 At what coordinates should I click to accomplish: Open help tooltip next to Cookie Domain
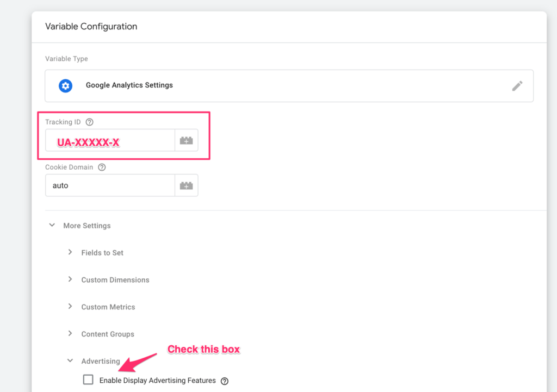pyautogui.click(x=102, y=167)
